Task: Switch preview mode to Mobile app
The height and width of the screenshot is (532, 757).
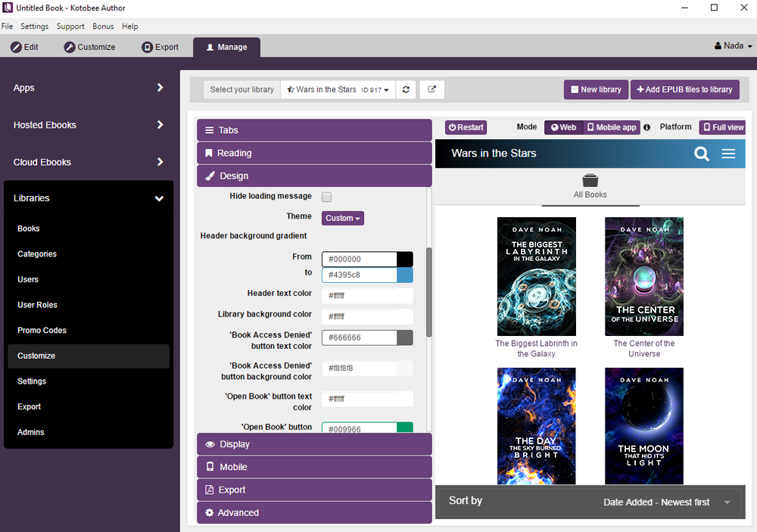Action: pyautogui.click(x=612, y=127)
